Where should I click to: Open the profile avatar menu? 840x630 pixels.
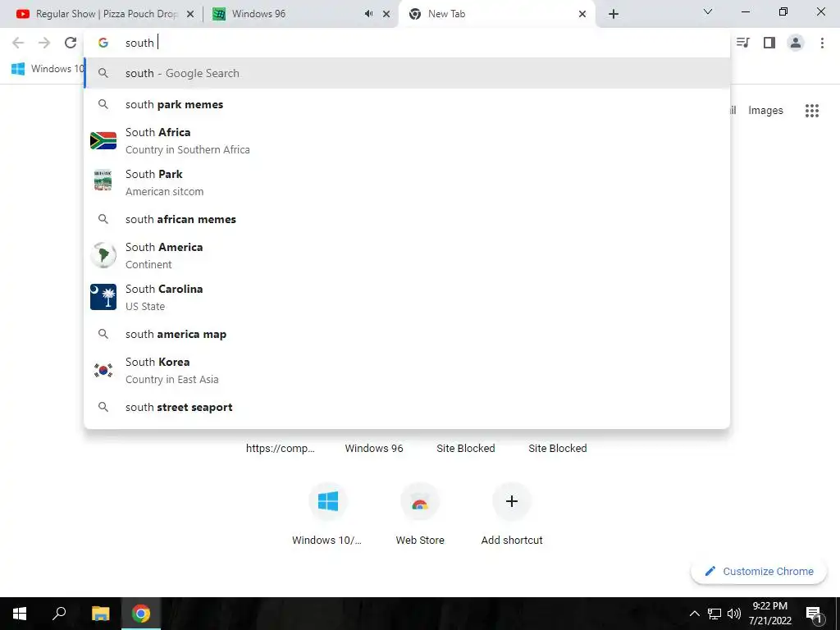click(796, 43)
